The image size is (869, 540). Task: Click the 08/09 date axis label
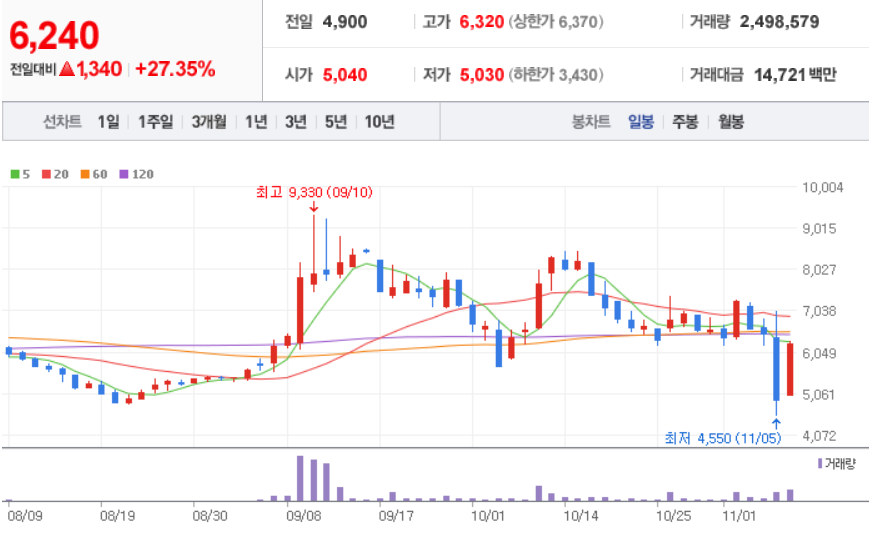tap(25, 516)
